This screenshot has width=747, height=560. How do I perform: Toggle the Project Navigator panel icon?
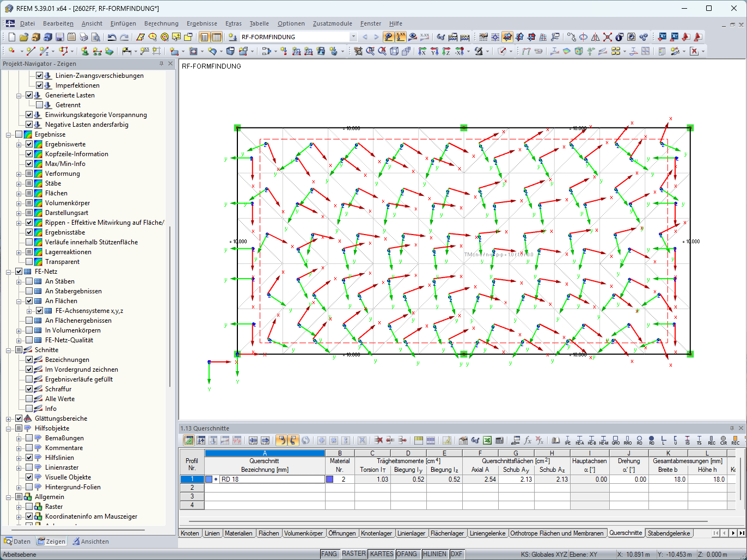click(x=204, y=37)
